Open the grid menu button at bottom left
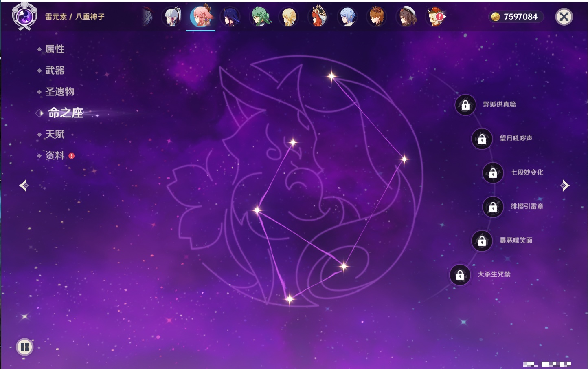588x369 pixels. 24,347
